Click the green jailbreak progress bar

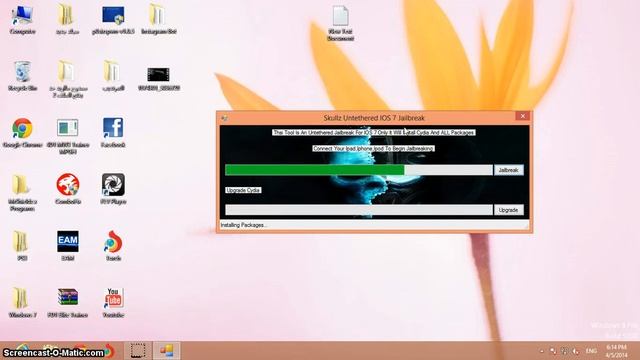pos(359,170)
